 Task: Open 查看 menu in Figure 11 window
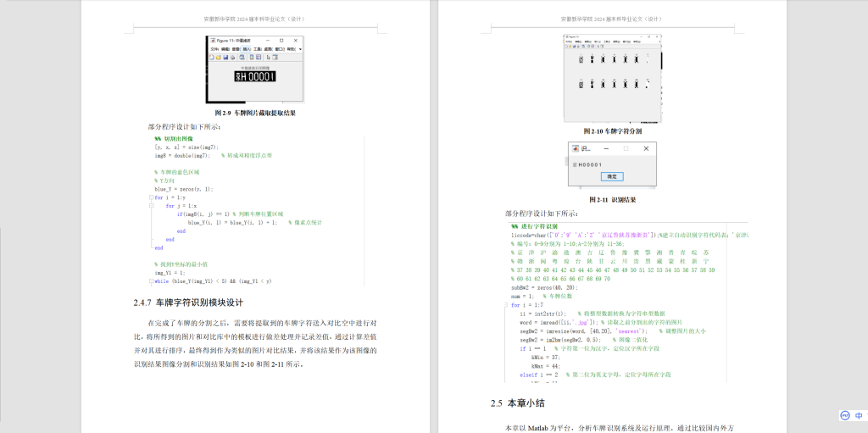tap(236, 49)
